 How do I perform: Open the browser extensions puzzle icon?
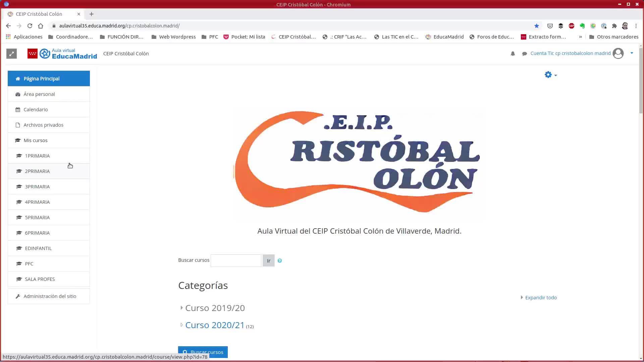pos(614,26)
